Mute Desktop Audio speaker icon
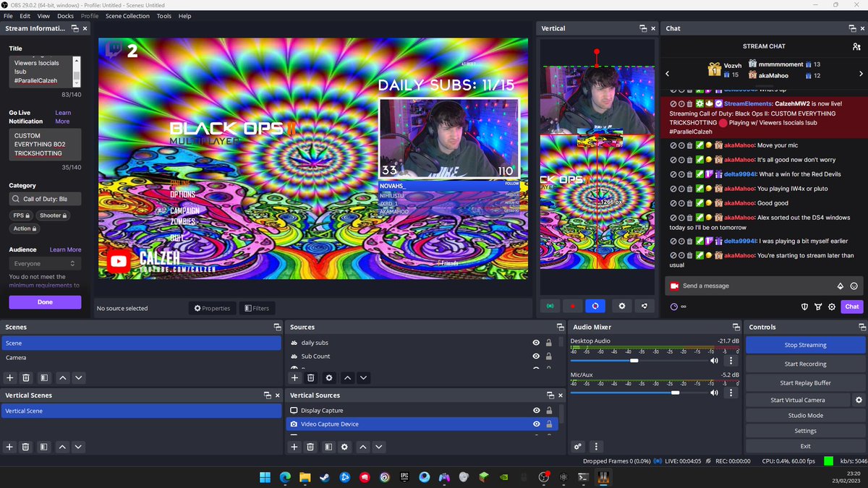 coord(714,360)
